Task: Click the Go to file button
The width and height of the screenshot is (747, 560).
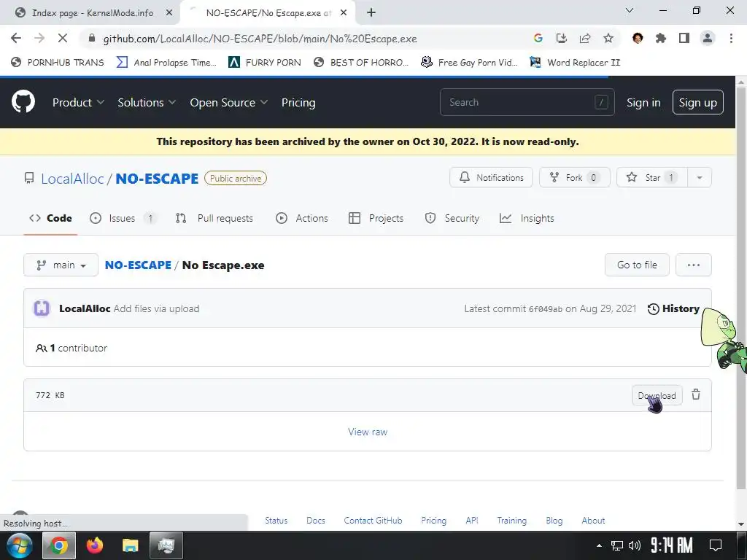Action: (637, 265)
